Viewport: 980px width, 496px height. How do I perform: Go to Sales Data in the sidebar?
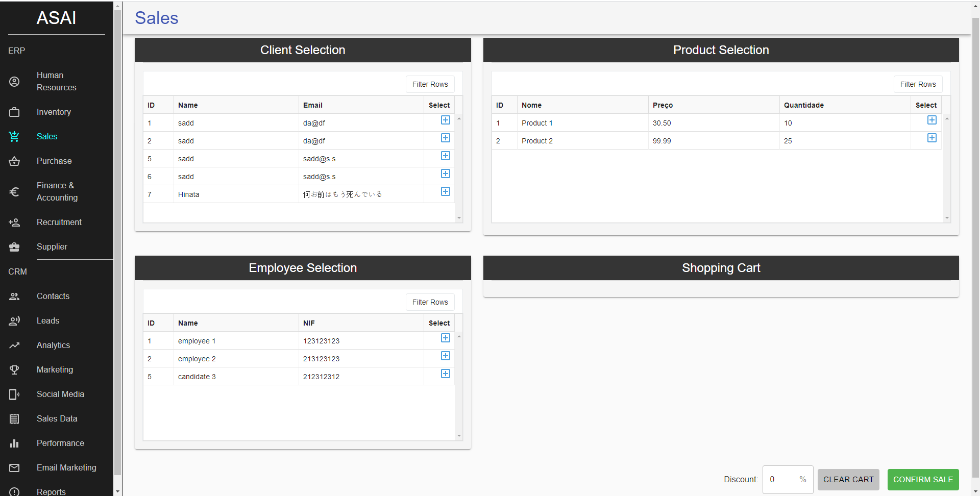[57, 419]
